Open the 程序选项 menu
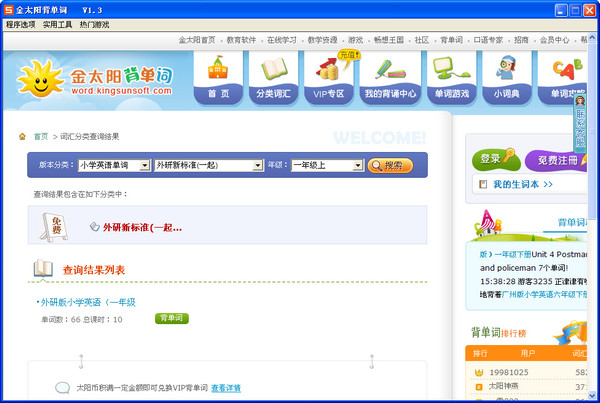Image resolution: width=600 pixels, height=403 pixels. (x=21, y=25)
